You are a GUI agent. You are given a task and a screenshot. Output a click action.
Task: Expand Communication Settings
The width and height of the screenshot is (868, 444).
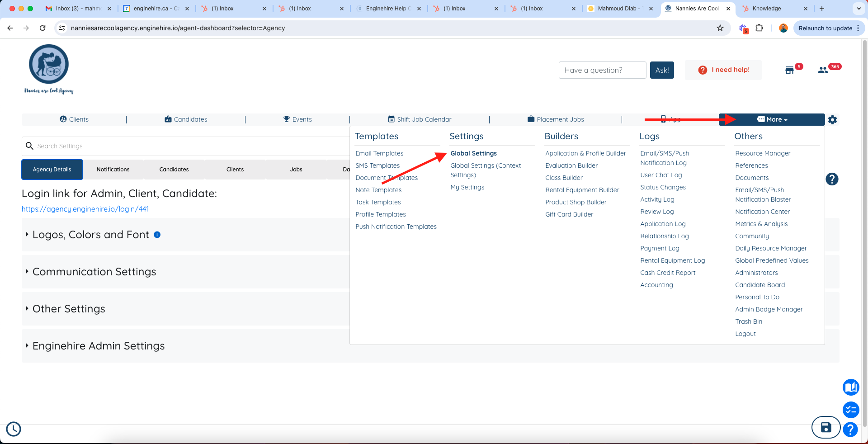pos(94,272)
